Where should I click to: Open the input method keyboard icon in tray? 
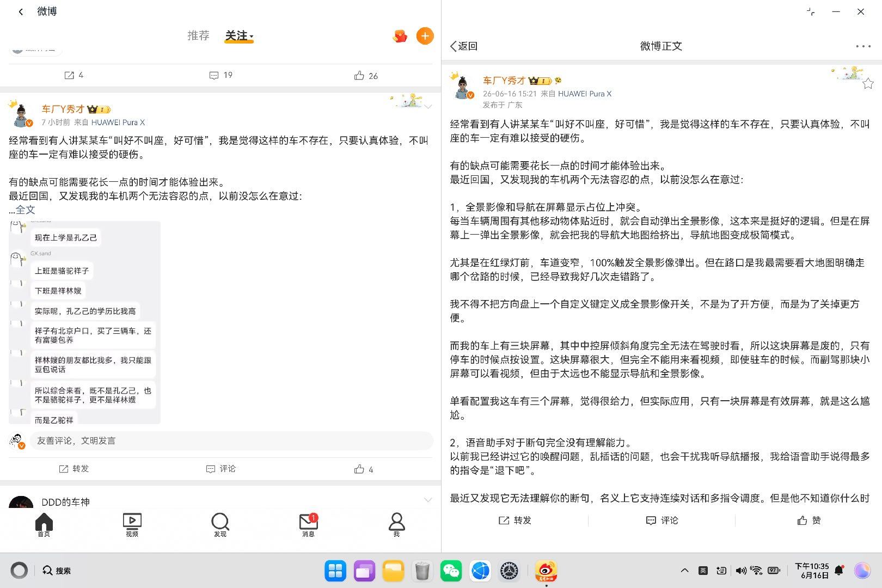tap(721, 571)
